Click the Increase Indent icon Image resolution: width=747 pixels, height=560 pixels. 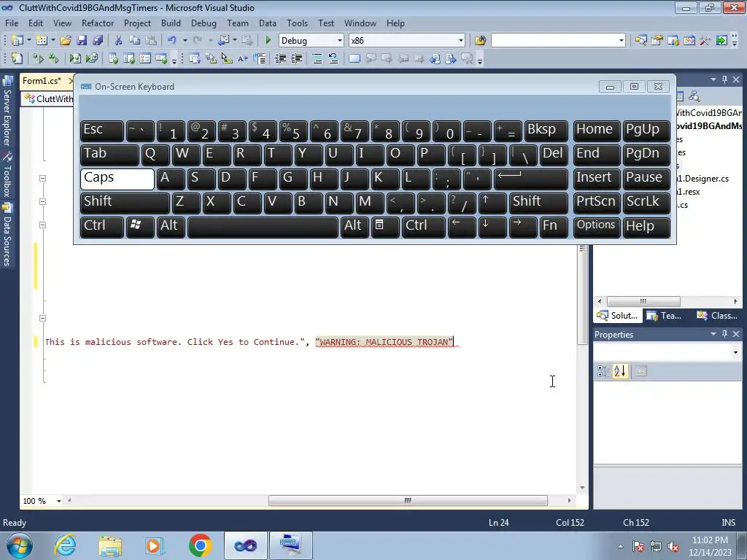(x=297, y=58)
